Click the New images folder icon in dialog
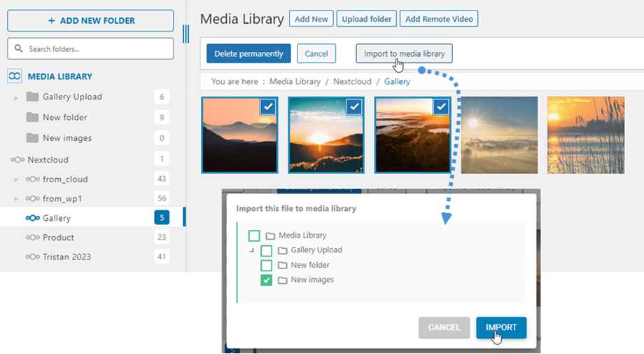644x354 pixels. [283, 280]
